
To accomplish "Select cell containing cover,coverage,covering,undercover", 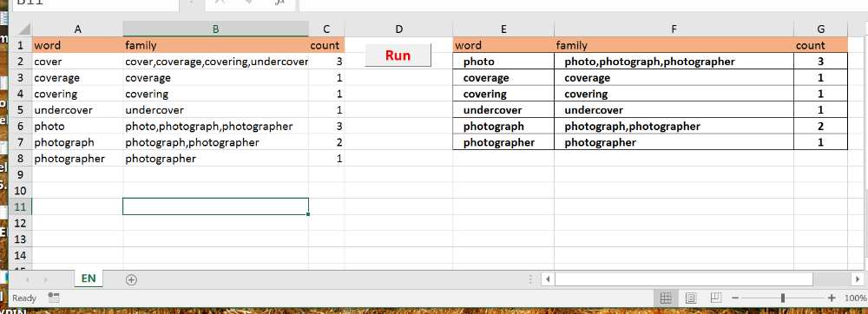I will (216, 62).
